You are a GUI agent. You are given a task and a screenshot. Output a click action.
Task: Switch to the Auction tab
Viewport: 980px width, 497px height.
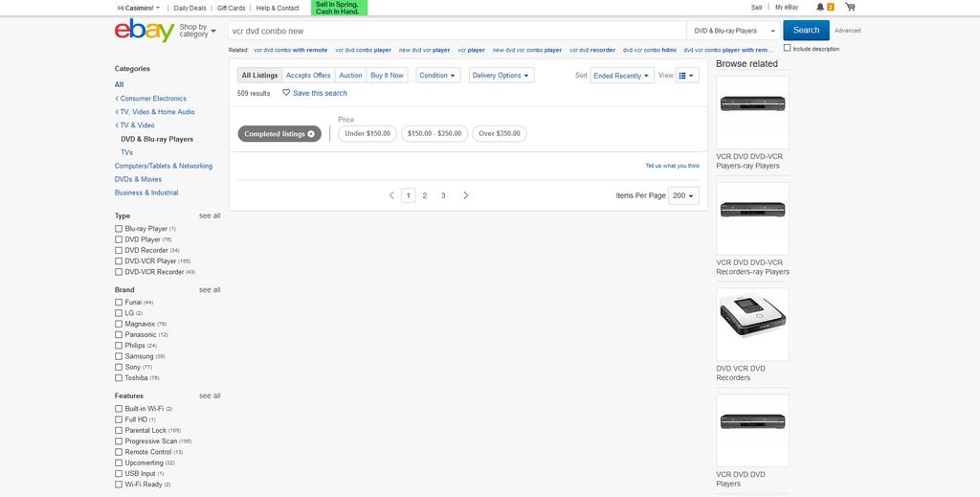(350, 75)
